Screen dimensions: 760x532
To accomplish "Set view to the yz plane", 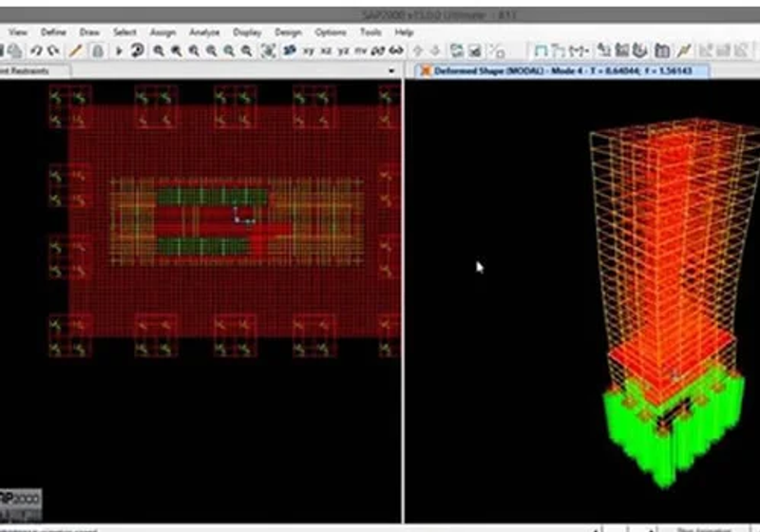I will coord(344,50).
